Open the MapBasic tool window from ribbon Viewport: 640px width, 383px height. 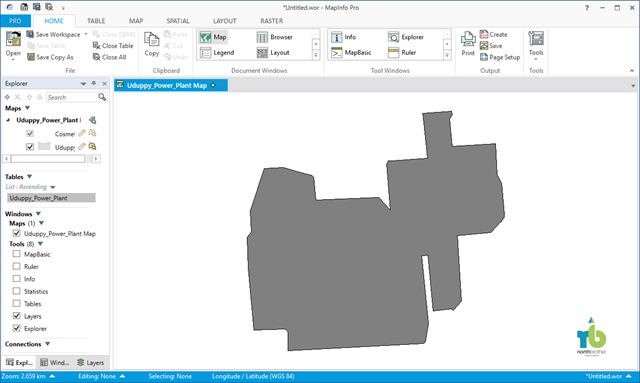pyautogui.click(x=351, y=53)
